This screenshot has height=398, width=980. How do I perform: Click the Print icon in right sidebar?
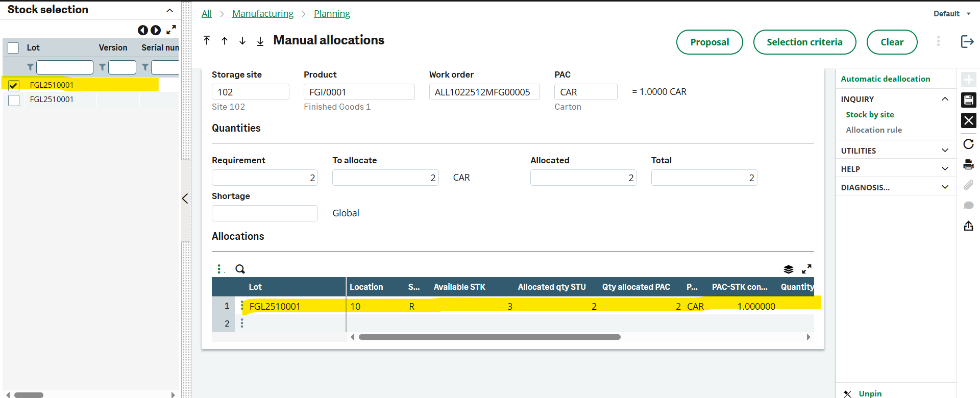(x=968, y=164)
